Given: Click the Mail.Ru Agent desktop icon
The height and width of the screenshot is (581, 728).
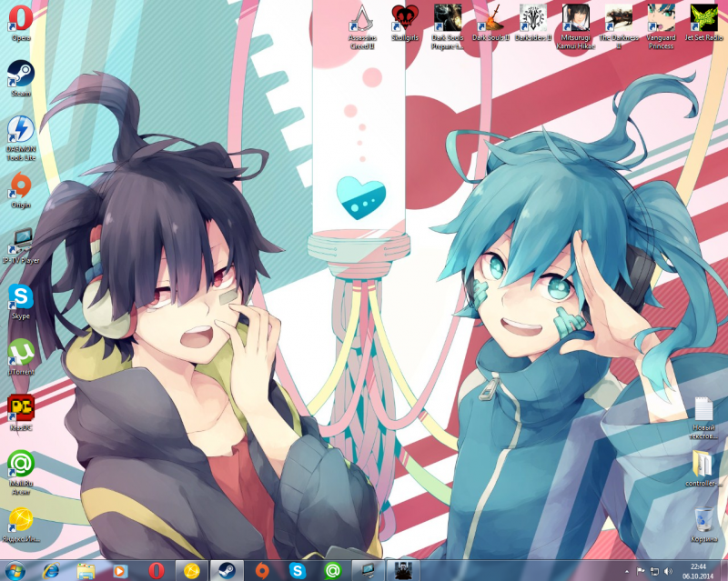Looking at the screenshot, I should tap(20, 473).
